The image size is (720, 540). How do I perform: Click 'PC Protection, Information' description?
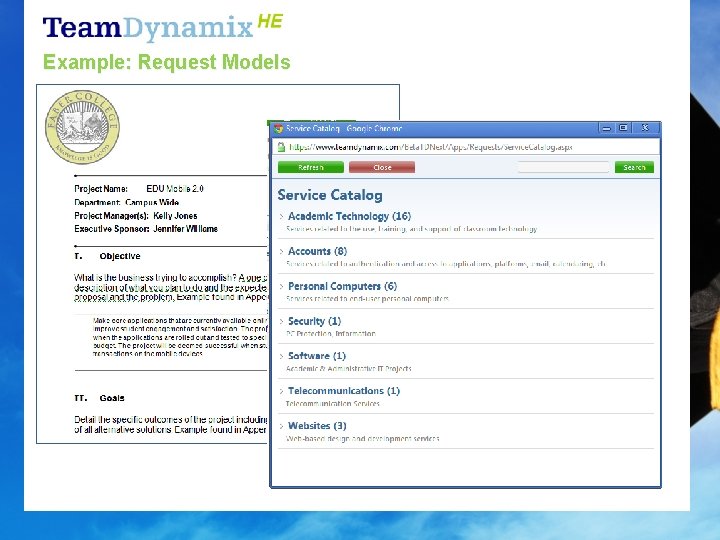click(x=331, y=333)
